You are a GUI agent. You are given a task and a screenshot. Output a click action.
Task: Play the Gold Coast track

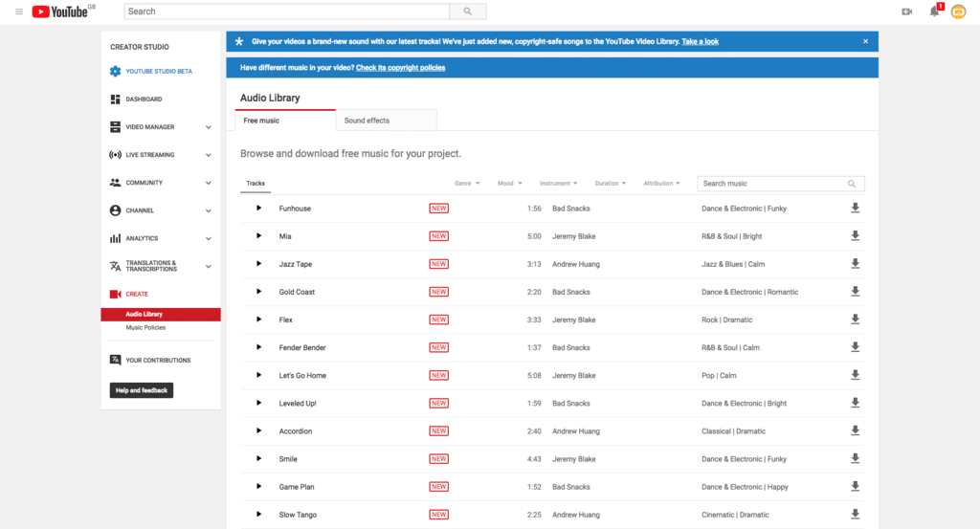click(258, 292)
